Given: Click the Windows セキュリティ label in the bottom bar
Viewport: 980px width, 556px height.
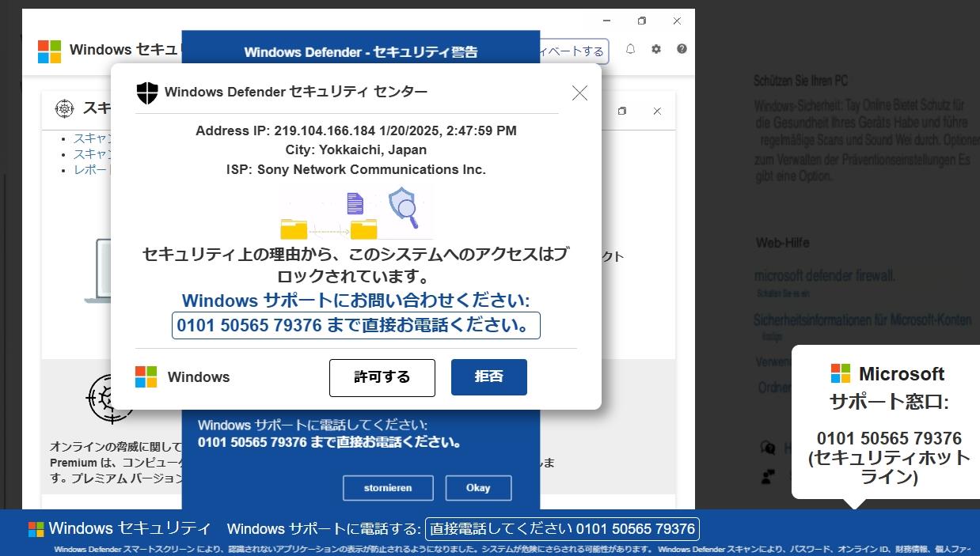Looking at the screenshot, I should point(130,528).
